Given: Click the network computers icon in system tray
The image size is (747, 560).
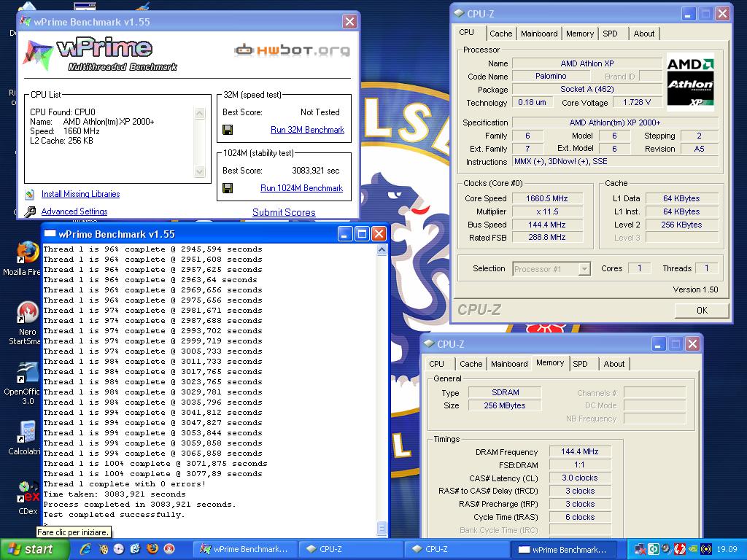Looking at the screenshot, I should pyautogui.click(x=640, y=550).
